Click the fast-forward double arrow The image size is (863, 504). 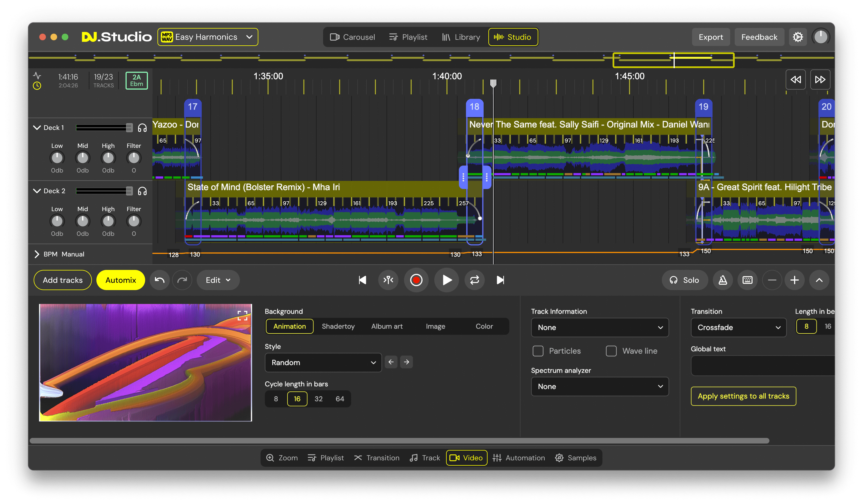point(820,80)
